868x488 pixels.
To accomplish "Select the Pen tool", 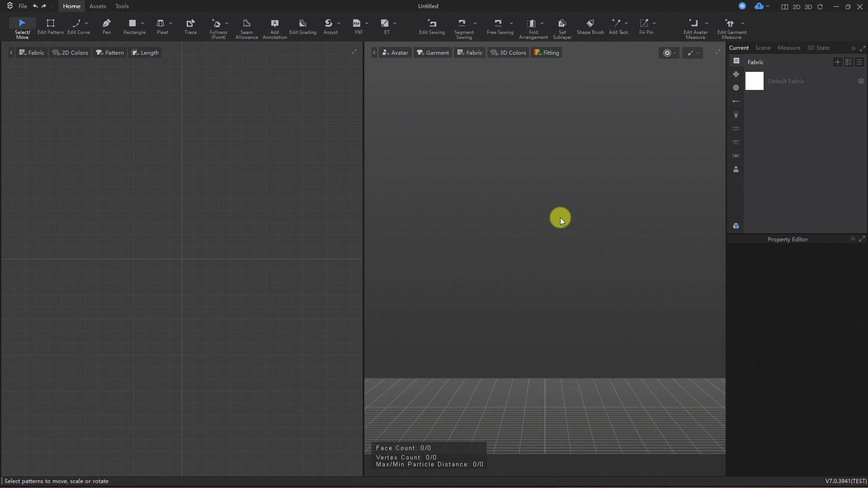I will click(106, 26).
